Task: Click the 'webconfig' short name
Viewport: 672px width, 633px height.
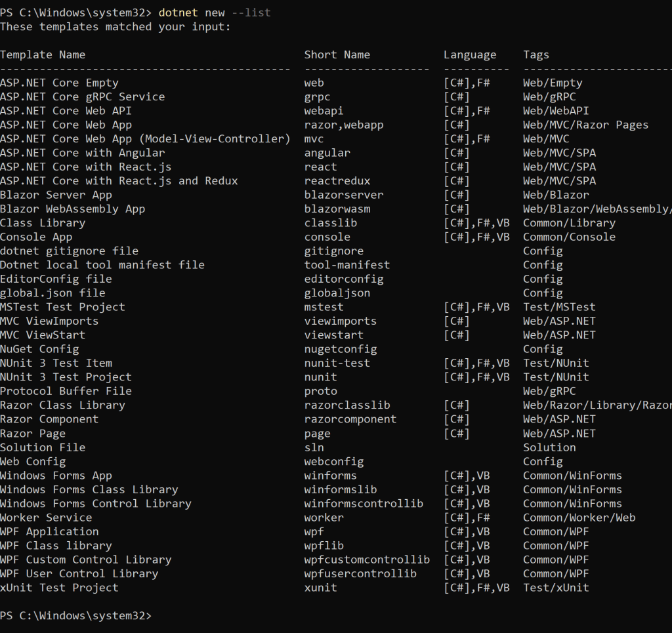Action: tap(333, 462)
